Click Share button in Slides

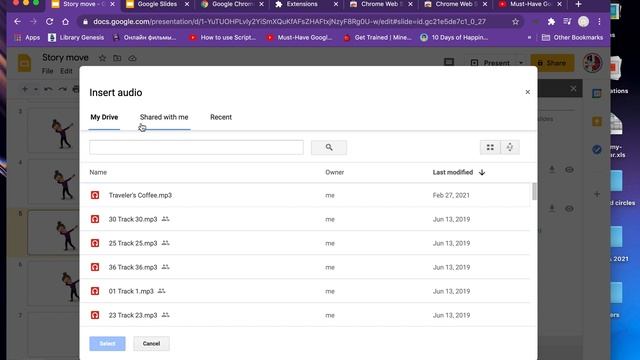[x=552, y=63]
